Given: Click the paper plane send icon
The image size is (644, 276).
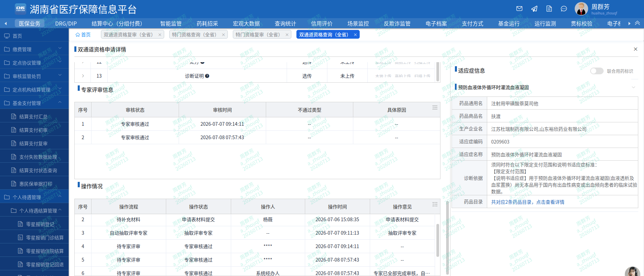Looking at the screenshot, I should point(534,9).
